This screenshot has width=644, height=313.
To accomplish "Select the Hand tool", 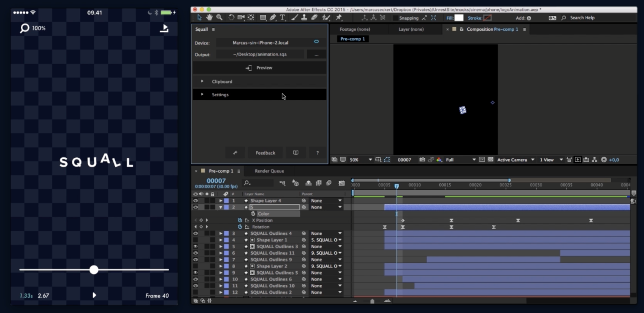I will click(209, 18).
